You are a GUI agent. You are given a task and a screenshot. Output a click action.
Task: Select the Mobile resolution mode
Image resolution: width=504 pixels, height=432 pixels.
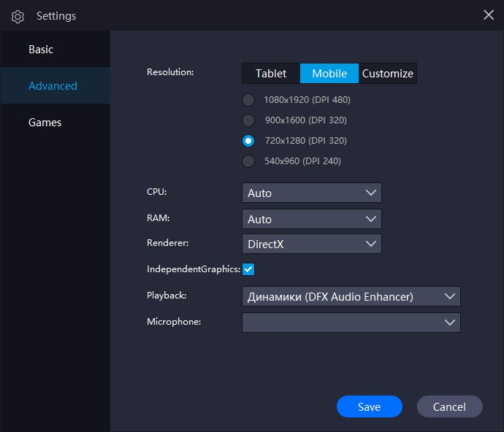point(329,73)
